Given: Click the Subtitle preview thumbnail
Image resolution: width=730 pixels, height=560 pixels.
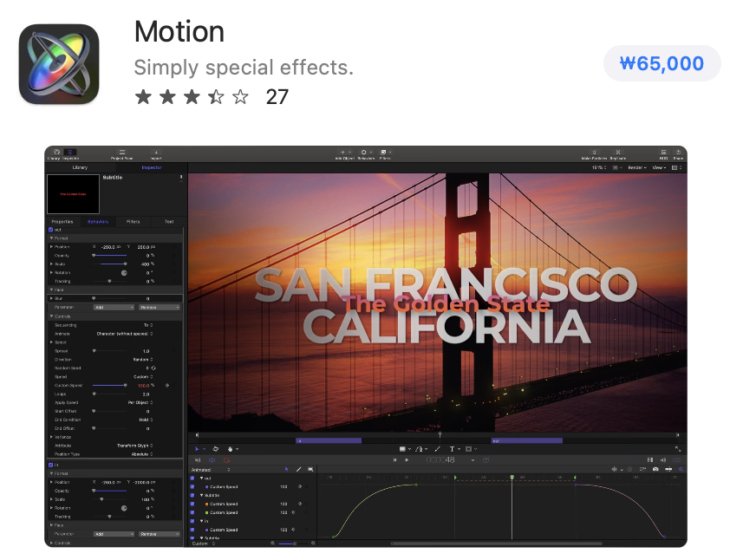Looking at the screenshot, I should tap(73, 194).
